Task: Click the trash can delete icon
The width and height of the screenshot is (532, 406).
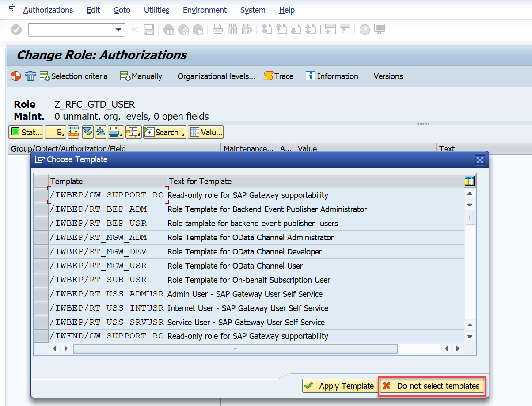Action: [x=30, y=76]
